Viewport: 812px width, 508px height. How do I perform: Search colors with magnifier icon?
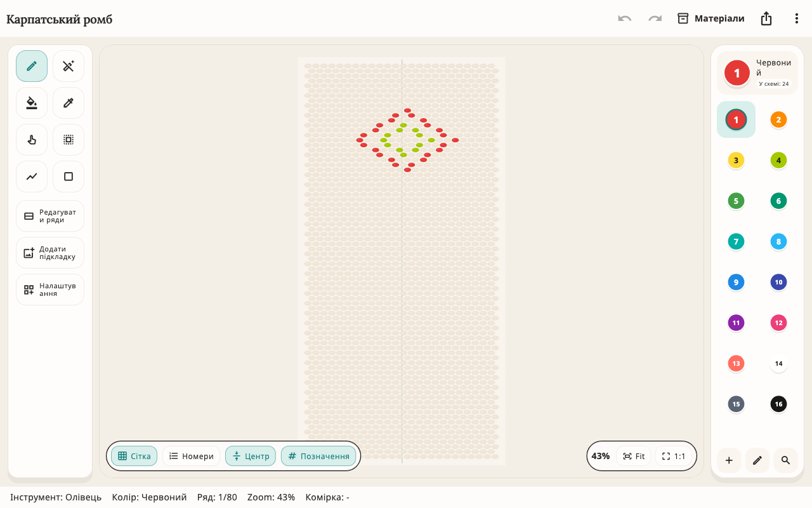(x=785, y=460)
